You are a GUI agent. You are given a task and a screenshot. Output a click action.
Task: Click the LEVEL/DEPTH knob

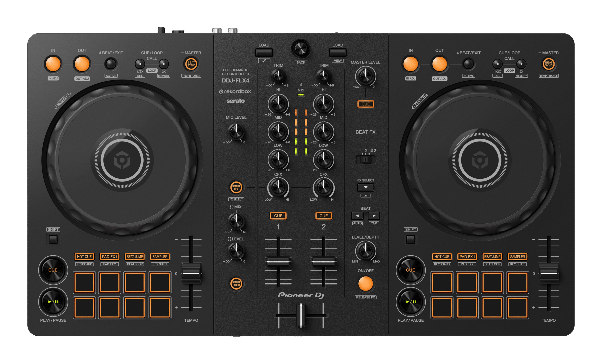coord(365,251)
